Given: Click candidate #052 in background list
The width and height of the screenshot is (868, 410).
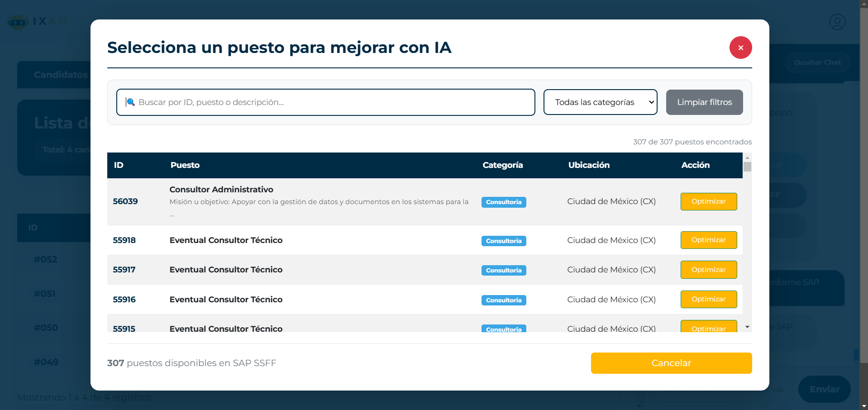Looking at the screenshot, I should tap(46, 259).
